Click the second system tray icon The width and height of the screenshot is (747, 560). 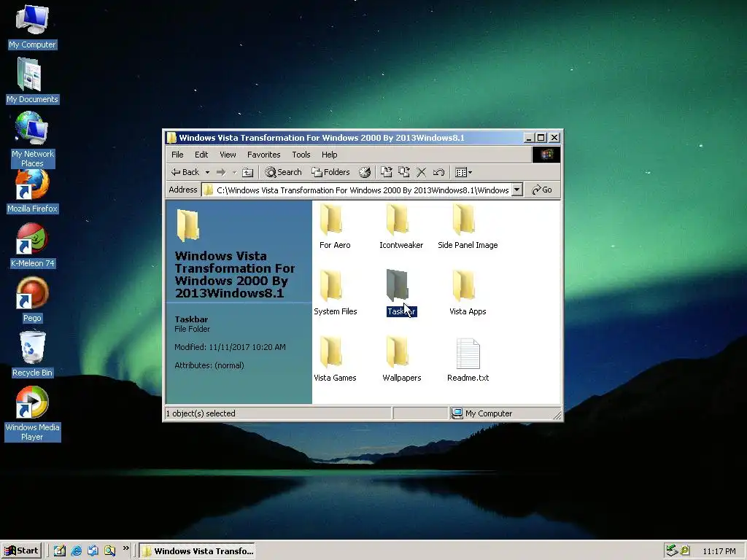685,551
